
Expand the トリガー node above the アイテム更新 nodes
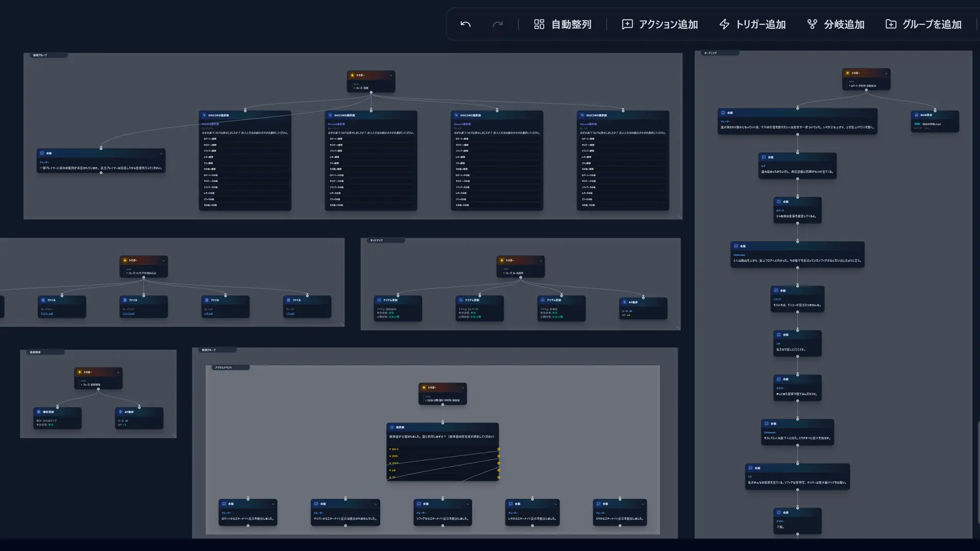541,261
